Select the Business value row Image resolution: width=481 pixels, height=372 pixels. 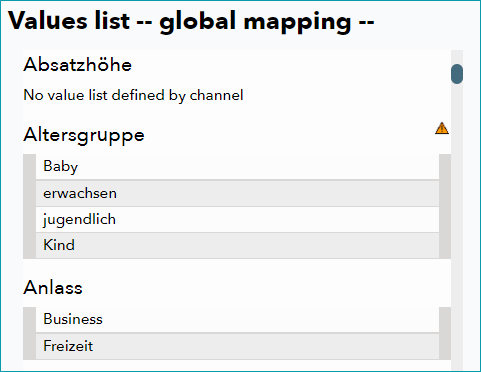[x=237, y=319]
